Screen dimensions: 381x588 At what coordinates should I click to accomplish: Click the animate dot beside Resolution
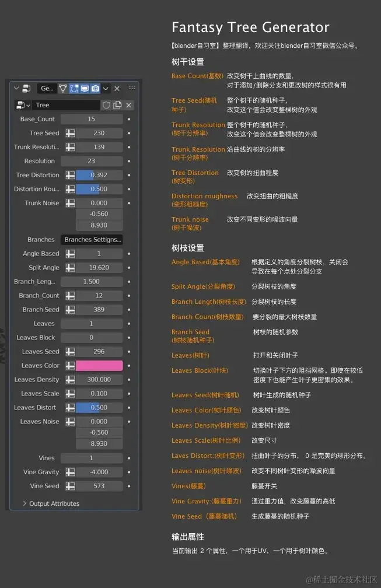pyautogui.click(x=129, y=161)
